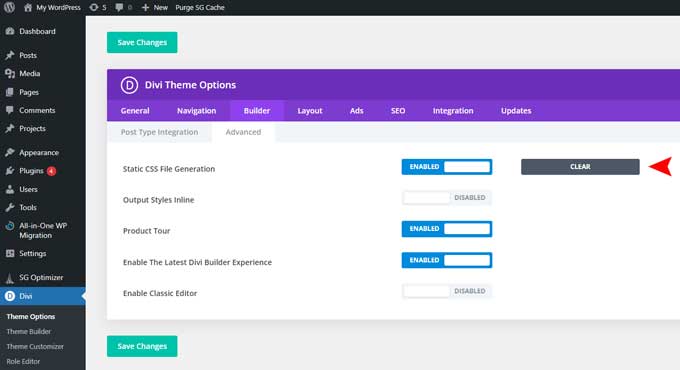Screen dimensions: 680x370
Task: Select the Builder tab
Action: click(257, 111)
